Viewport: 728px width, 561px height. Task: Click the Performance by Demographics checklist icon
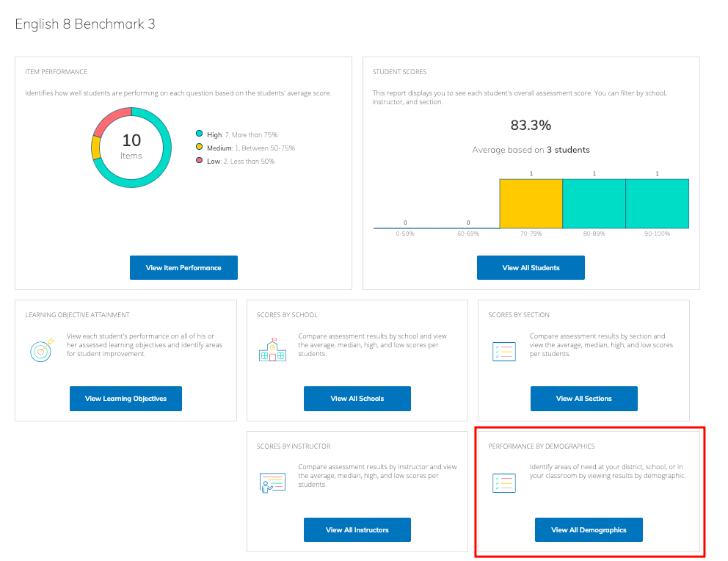click(x=503, y=482)
